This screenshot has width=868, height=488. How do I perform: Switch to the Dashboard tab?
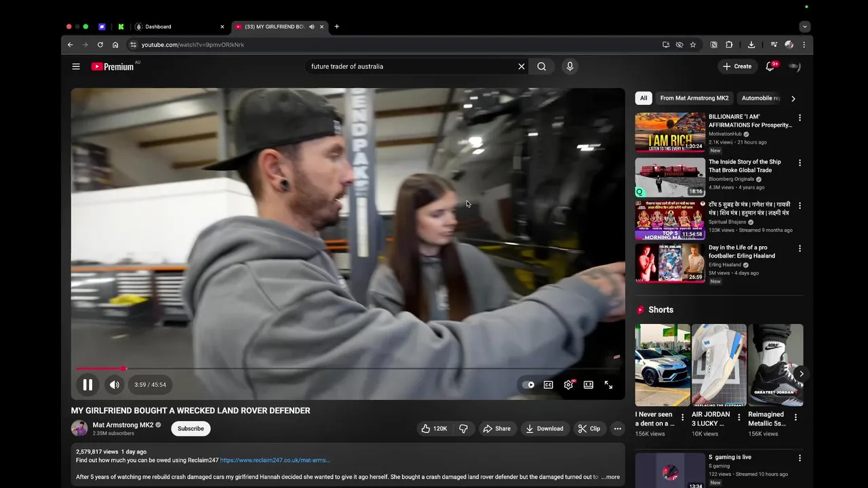click(180, 26)
